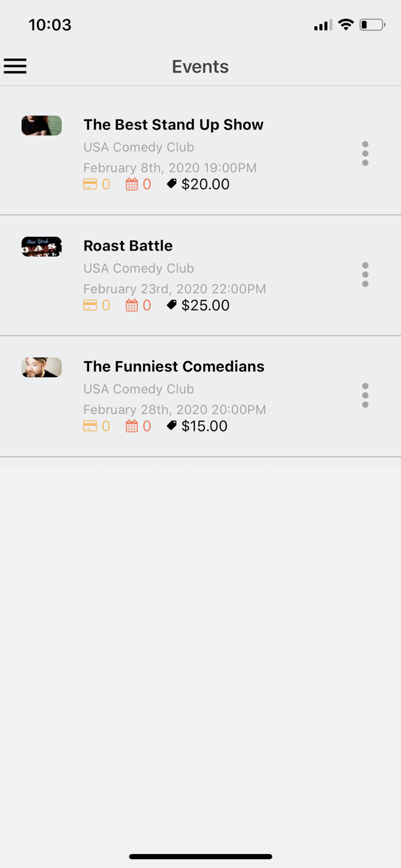401x868 pixels.
Task: Click the calendar icon on The Funniest Comedians
Action: pyautogui.click(x=132, y=426)
